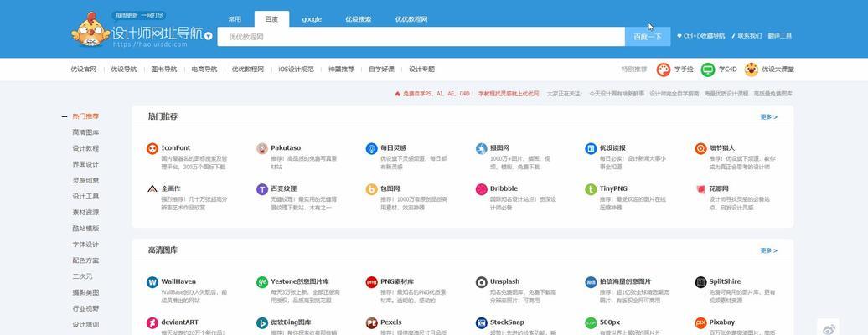Click the Yestone green icon
Viewport: 868px width, 335px height.
pyautogui.click(x=262, y=282)
